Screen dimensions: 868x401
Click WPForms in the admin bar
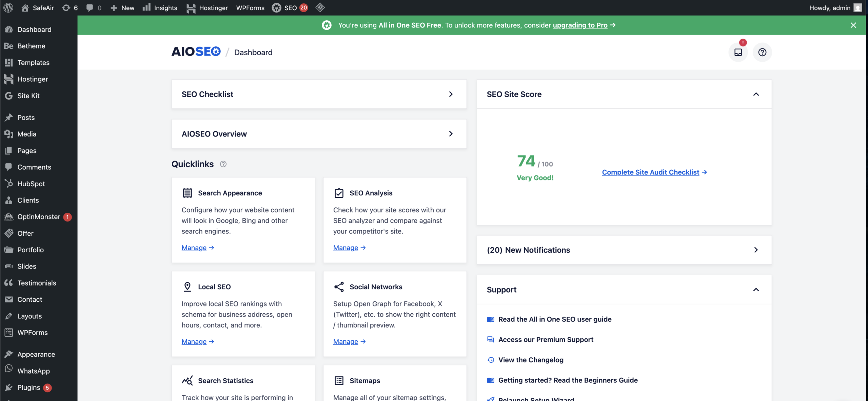click(250, 7)
